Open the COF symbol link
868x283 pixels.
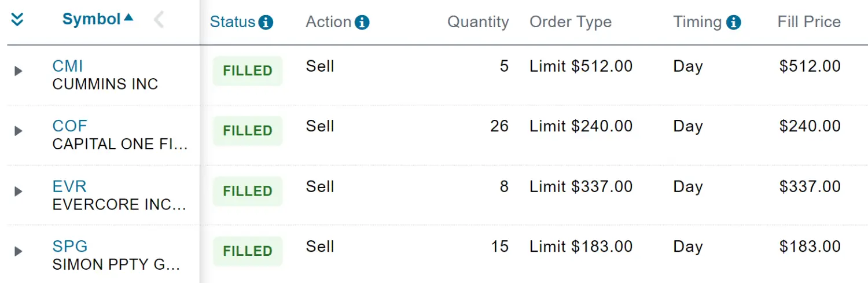coord(69,126)
